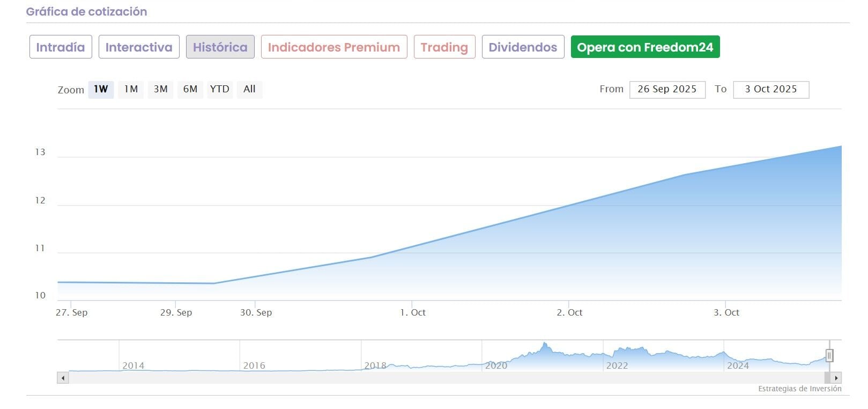868x409 pixels.
Task: Click Opera con Freedom24 button
Action: (x=645, y=47)
